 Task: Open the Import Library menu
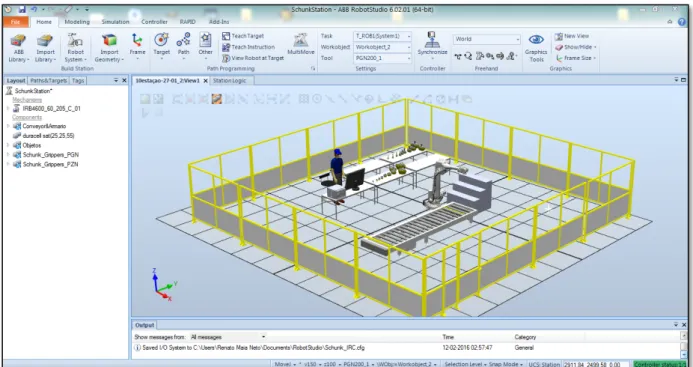coord(45,48)
